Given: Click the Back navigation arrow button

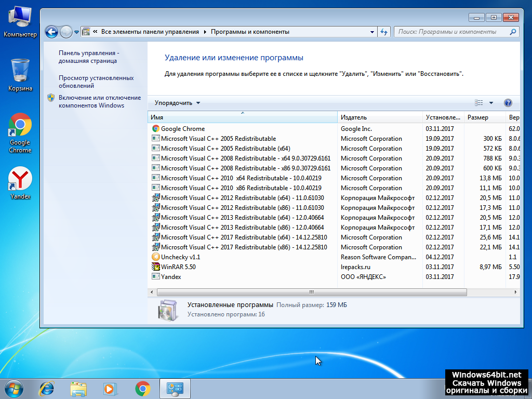Looking at the screenshot, I should pos(51,32).
